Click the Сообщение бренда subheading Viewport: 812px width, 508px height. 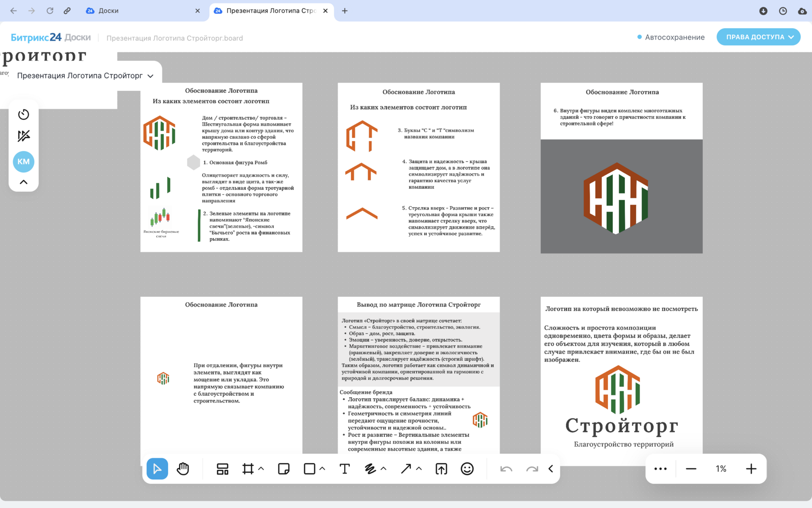point(366,392)
